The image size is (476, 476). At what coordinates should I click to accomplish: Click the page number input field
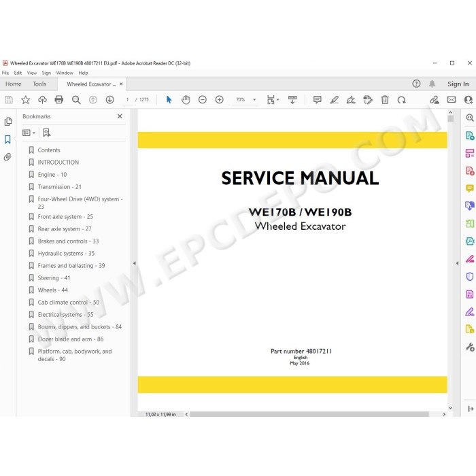click(x=127, y=99)
